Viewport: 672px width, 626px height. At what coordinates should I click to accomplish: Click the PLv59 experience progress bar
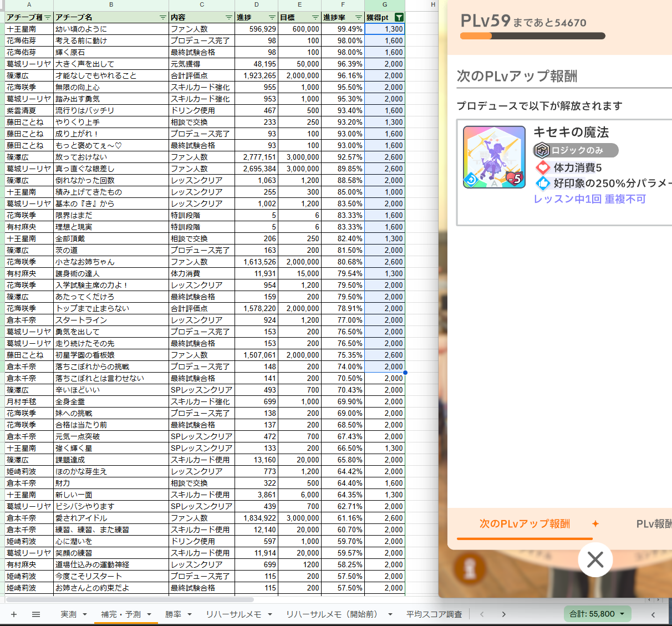pos(532,36)
